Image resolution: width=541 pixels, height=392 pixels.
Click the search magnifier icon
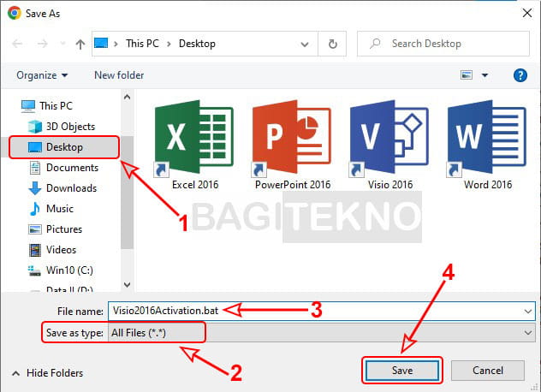click(375, 44)
